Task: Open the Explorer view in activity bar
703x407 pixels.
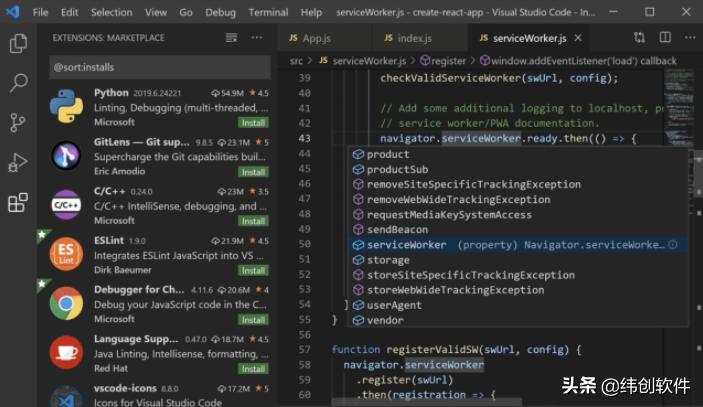Action: coord(18,44)
